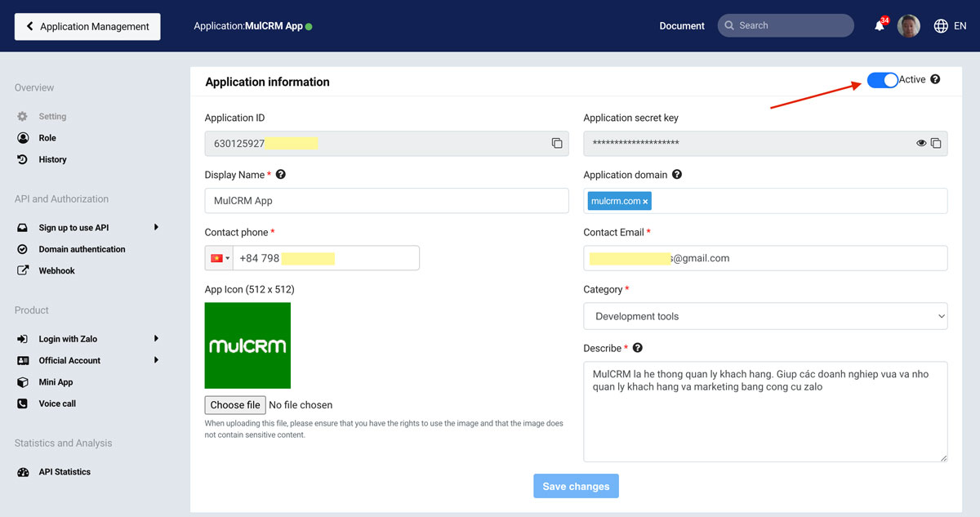Remove the mulcrm.com domain tag
The width and height of the screenshot is (980, 517).
click(x=645, y=202)
